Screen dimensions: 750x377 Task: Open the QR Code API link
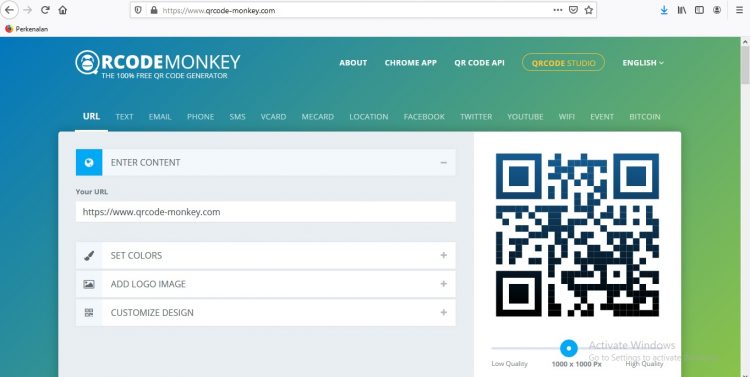click(479, 63)
